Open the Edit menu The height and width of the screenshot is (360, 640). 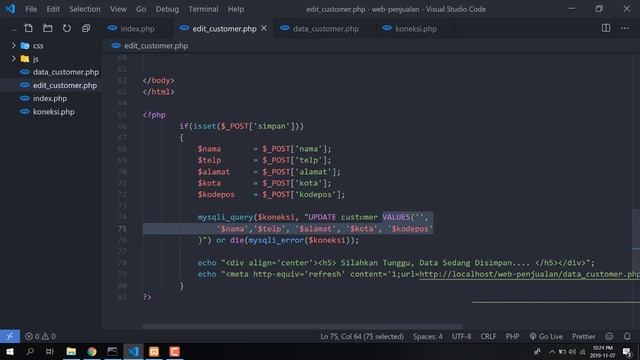(x=53, y=9)
